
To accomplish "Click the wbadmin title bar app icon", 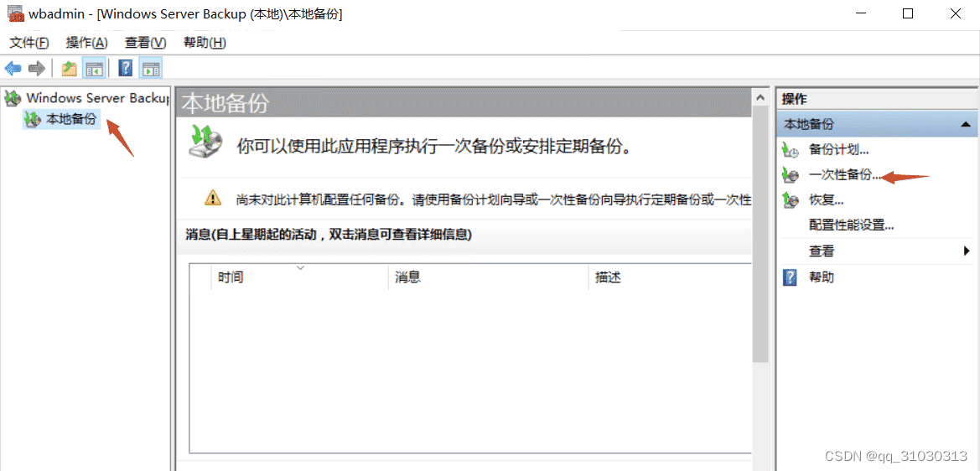I will coord(15,13).
